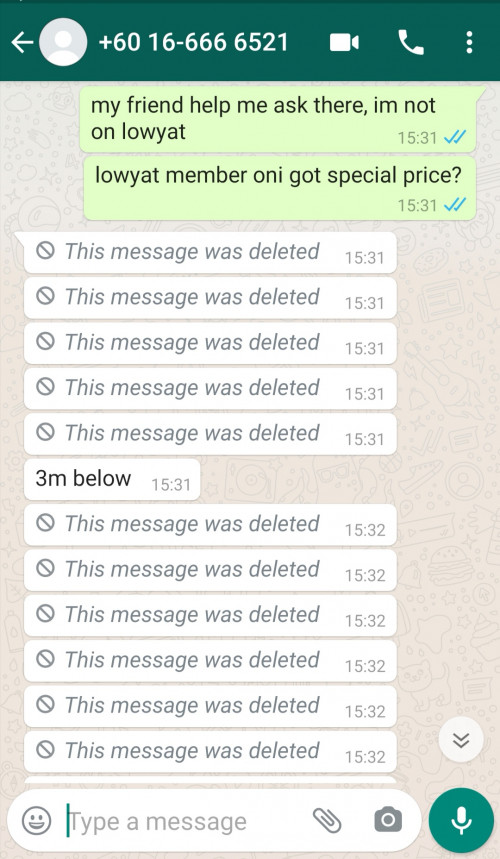Open contact info for +60 16-666 6521
500x859 pixels.
tap(193, 42)
